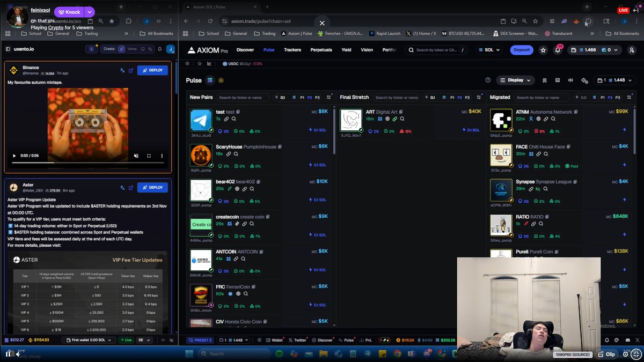Open Spotify from the Windows taskbar
644x362 pixels.
tap(279, 354)
